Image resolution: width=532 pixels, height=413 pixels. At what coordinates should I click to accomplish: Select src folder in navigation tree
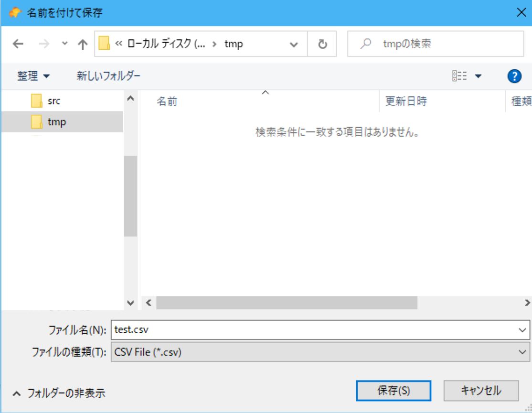click(62, 101)
